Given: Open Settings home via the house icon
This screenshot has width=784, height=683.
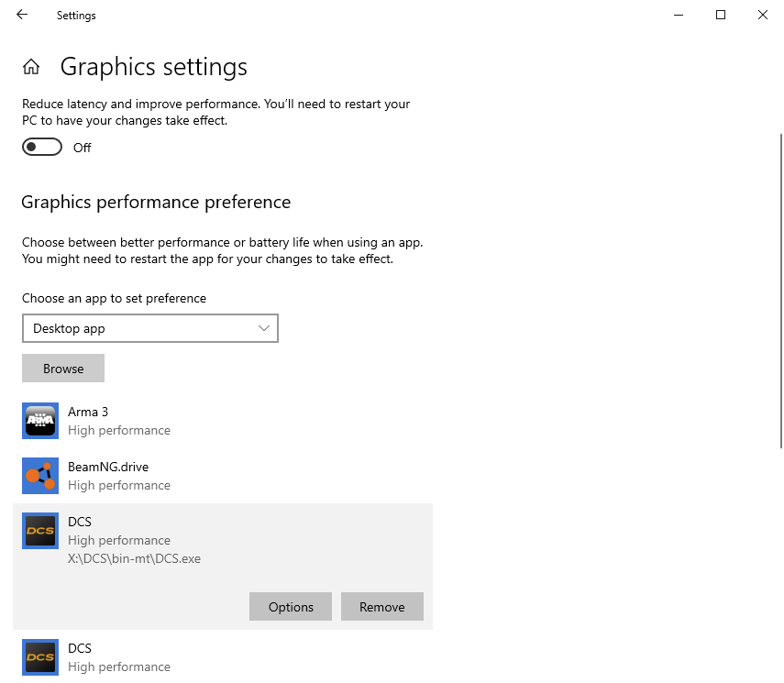Looking at the screenshot, I should pyautogui.click(x=31, y=67).
